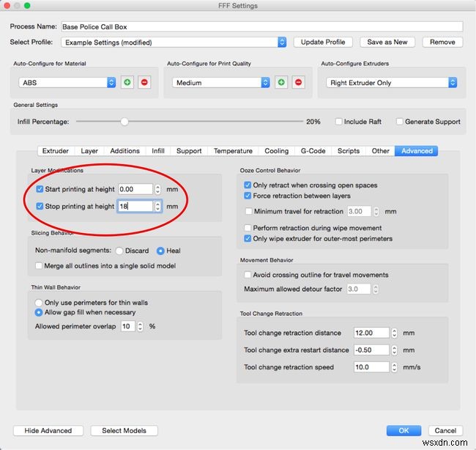Image resolution: width=476 pixels, height=450 pixels.
Task: Click the Tool change retraction distance stepper
Action: tap(394, 333)
